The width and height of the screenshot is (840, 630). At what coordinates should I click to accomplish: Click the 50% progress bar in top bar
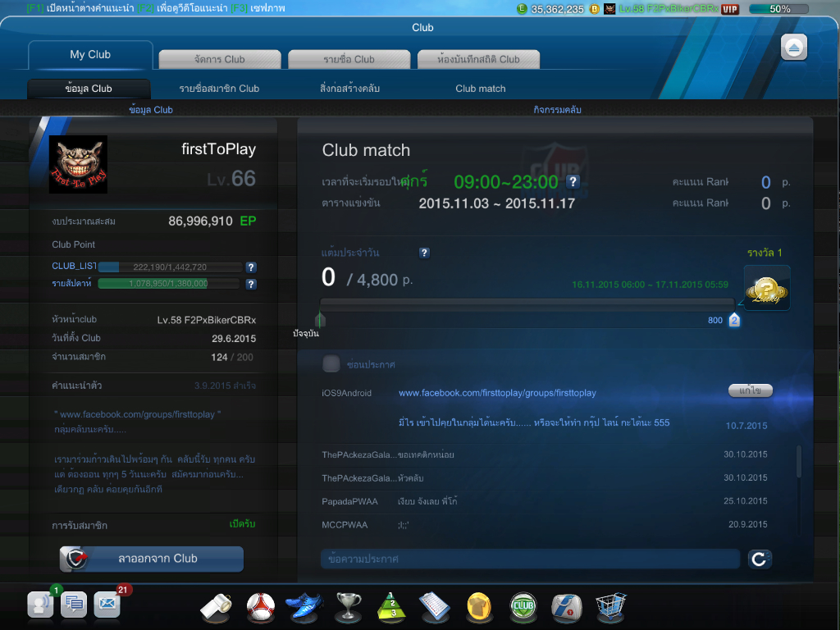tap(778, 9)
